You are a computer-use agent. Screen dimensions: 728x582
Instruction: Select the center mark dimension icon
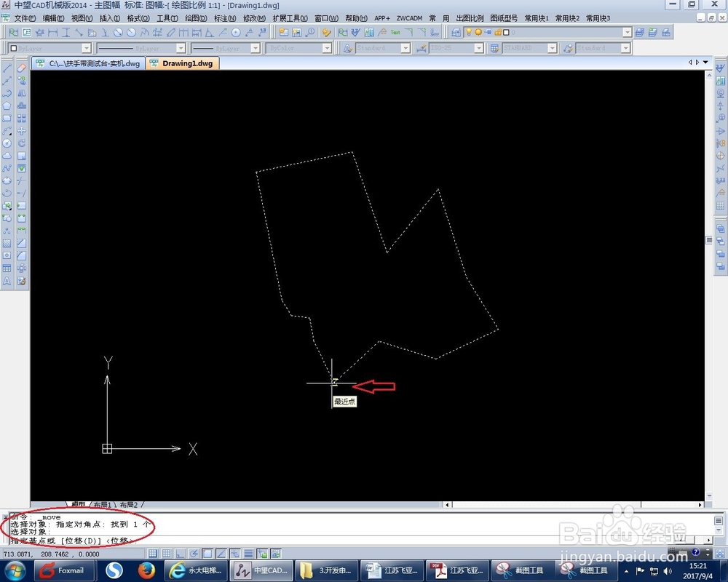click(236, 33)
